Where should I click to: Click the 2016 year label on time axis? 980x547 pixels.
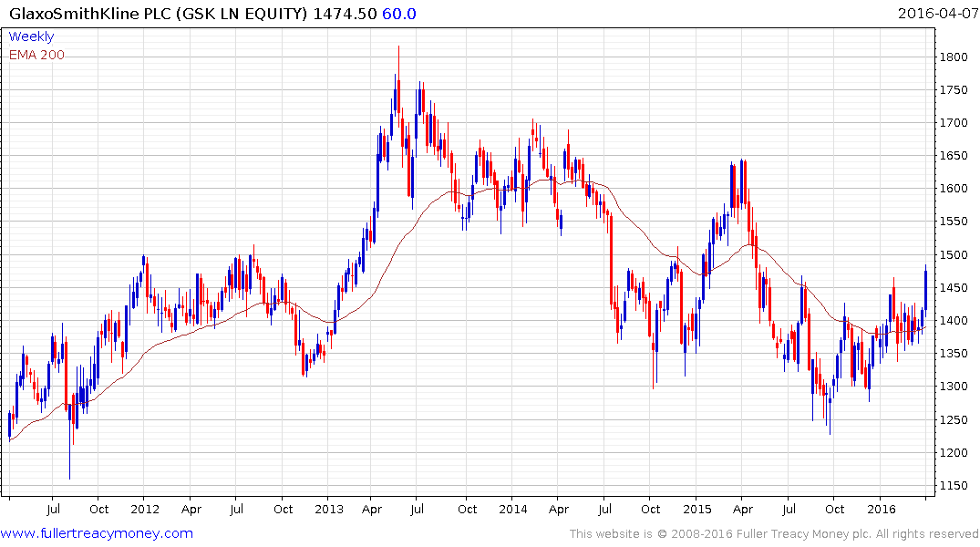coord(882,509)
